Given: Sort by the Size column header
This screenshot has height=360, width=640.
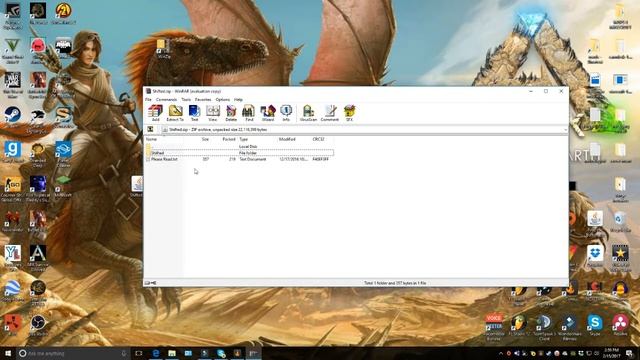Looking at the screenshot, I should click(205, 139).
